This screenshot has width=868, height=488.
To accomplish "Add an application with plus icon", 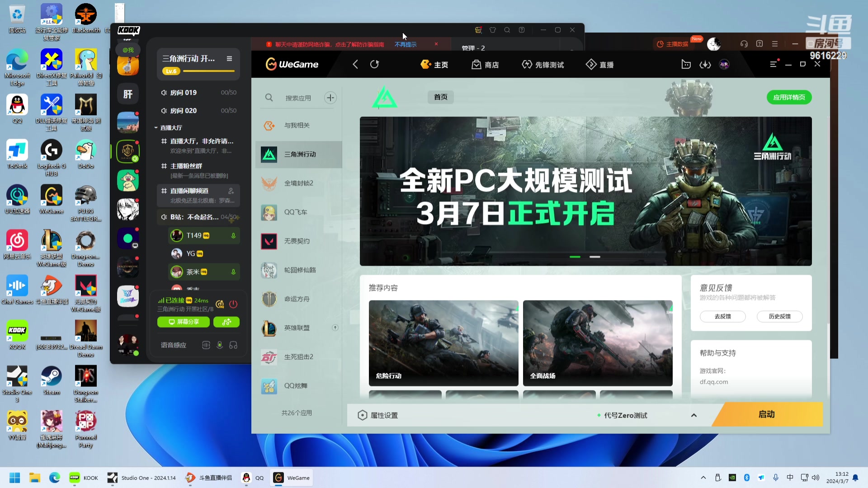I will pyautogui.click(x=330, y=98).
